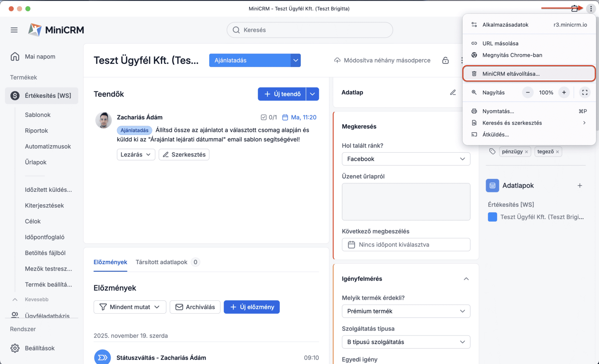Increase zoom with the plus button
Screen dimensions: 599x364
click(564, 92)
